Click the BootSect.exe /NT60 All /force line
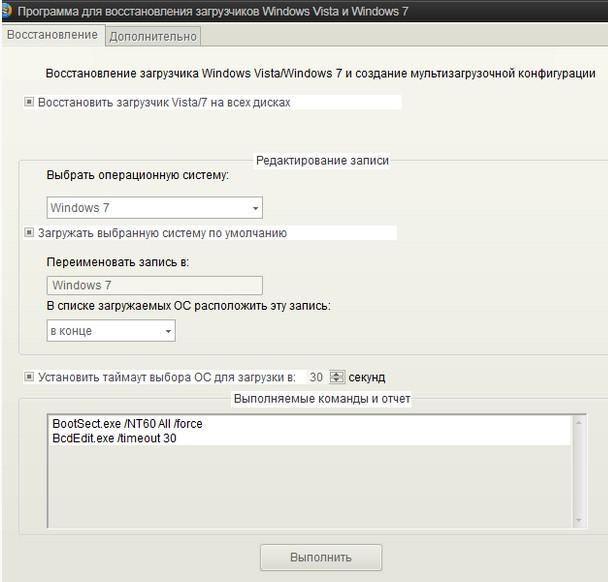Viewport: 608px width, 582px height. (127, 423)
